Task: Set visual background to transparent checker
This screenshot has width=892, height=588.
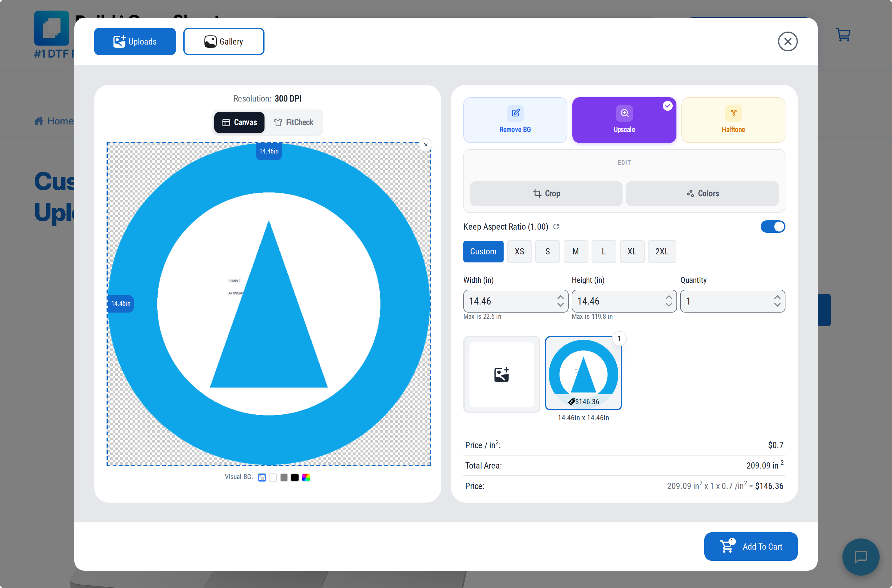Action: click(262, 478)
